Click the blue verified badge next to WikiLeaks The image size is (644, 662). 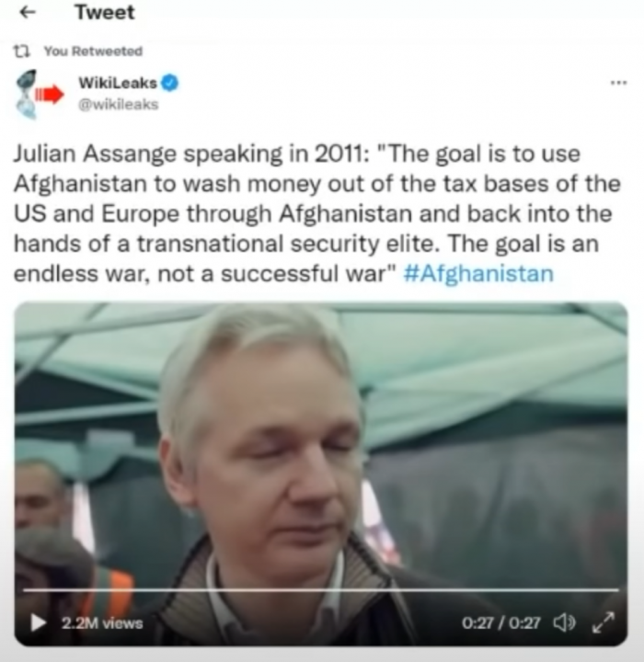coord(170,83)
